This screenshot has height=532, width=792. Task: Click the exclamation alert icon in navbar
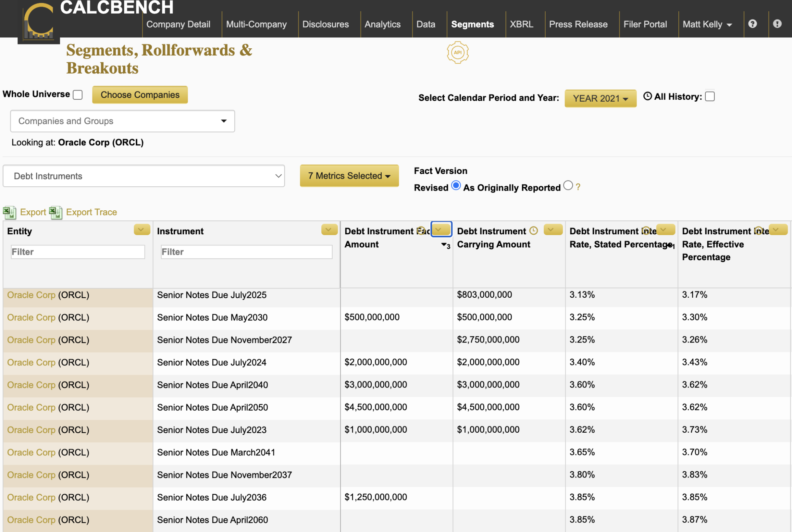777,24
